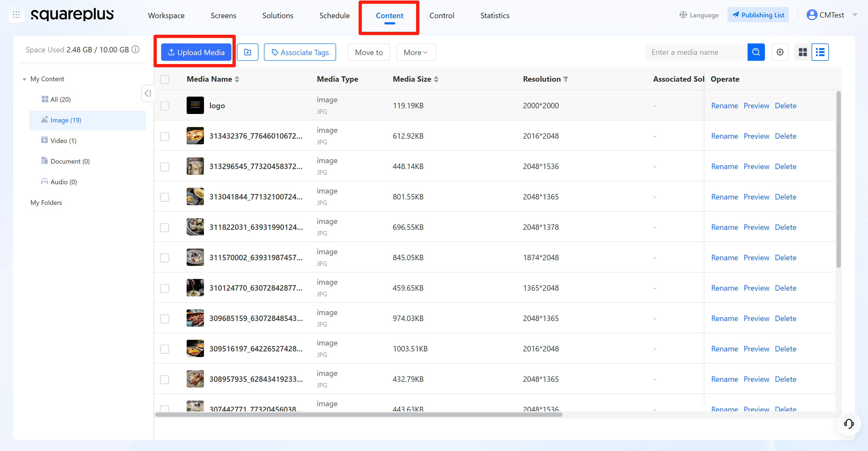
Task: Switch to list view layout icon
Action: (x=820, y=52)
